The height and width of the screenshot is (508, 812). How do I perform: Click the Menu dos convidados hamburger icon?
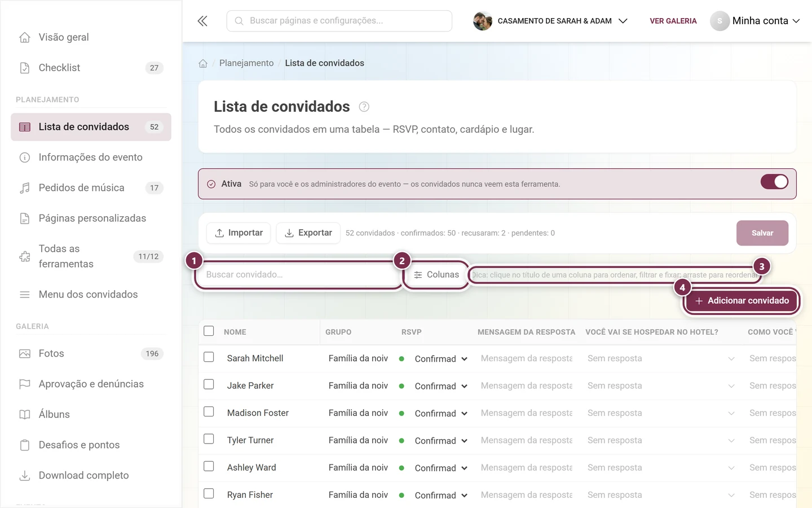click(25, 295)
